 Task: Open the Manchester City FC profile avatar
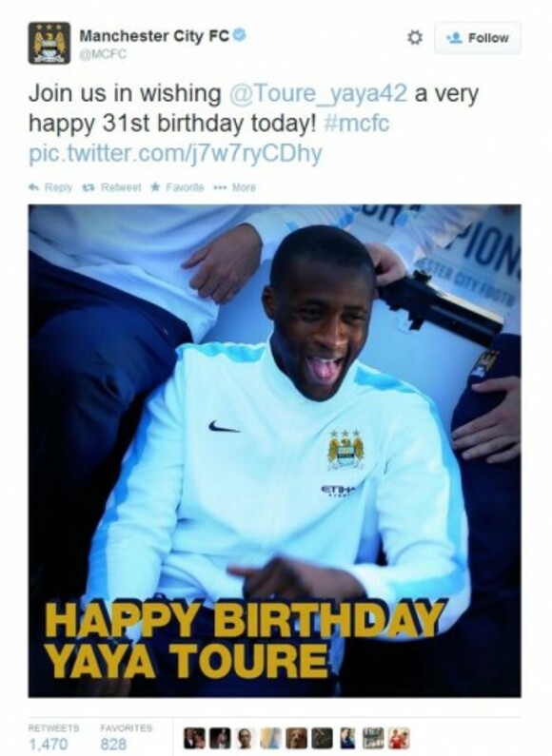click(49, 43)
